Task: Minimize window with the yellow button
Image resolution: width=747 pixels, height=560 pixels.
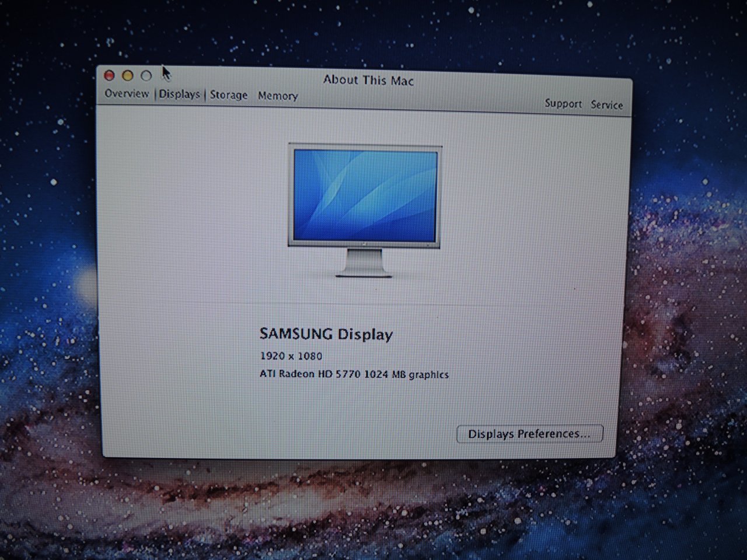Action: (128, 75)
